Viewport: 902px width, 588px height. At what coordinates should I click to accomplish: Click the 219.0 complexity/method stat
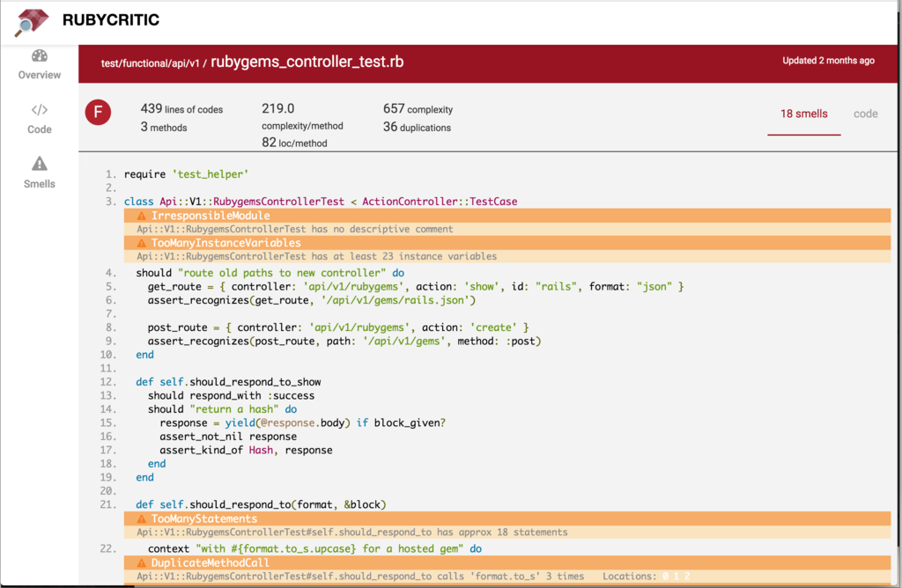(302, 117)
